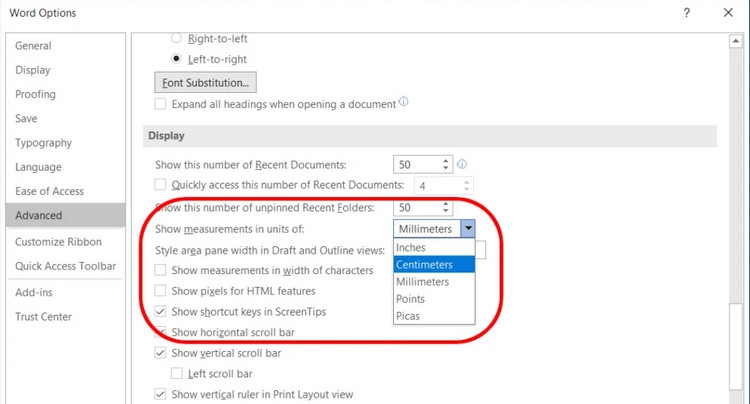Select the Left-to-right radio button
This screenshot has height=404, width=750.
(x=176, y=59)
